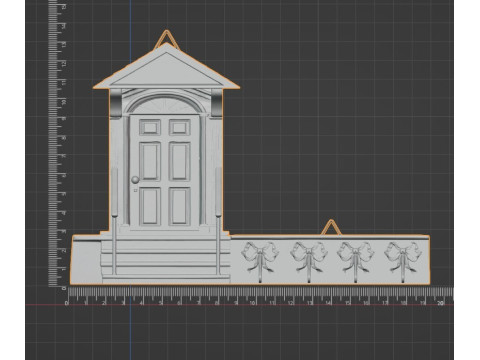Click the leftmost ribbon bow ornament
The image size is (480, 360).
tap(260, 262)
